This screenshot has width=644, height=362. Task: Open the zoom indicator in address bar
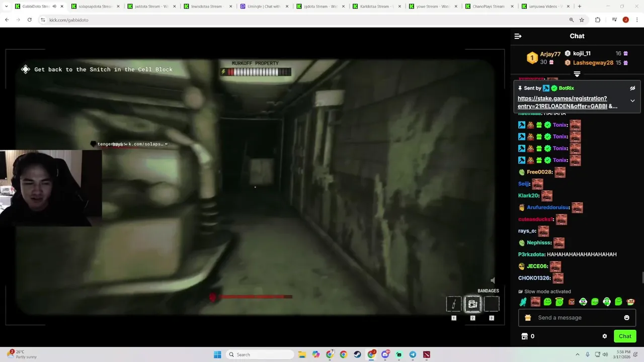click(x=571, y=20)
